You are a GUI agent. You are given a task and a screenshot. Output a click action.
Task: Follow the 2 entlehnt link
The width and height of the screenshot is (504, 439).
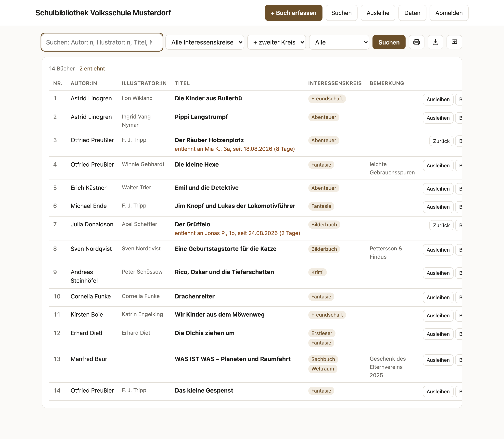[92, 69]
